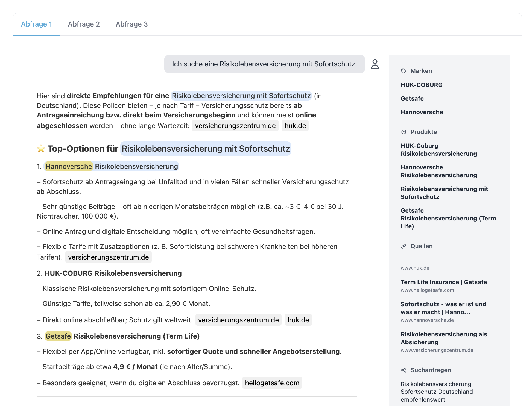Click the highlighted Hannoversche term in option 1
This screenshot has height=406, width=532.
pos(69,166)
